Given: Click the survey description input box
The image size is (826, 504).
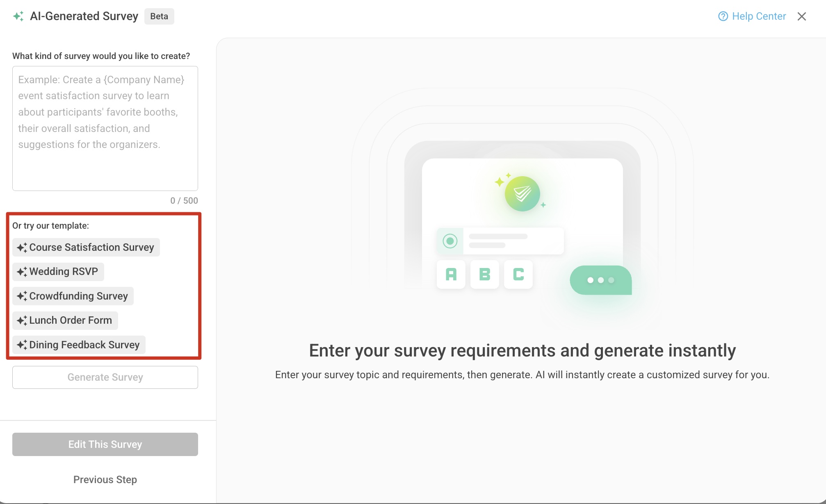Looking at the screenshot, I should coord(105,128).
